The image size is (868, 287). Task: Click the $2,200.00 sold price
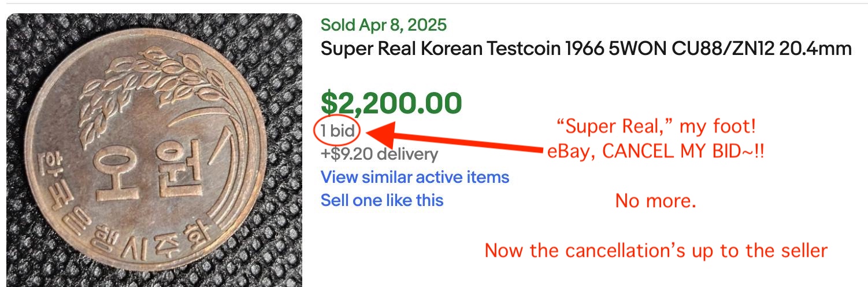(391, 103)
